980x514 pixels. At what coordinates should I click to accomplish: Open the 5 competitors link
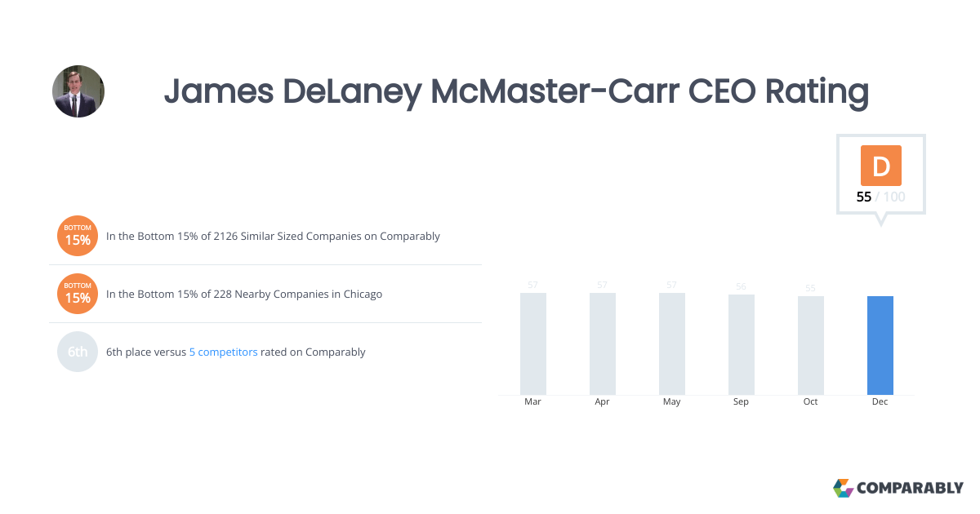(224, 352)
